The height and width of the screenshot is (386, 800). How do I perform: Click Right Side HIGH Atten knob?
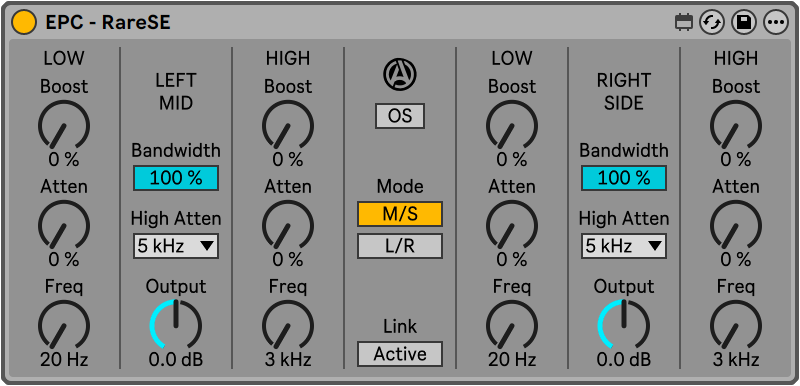736,225
